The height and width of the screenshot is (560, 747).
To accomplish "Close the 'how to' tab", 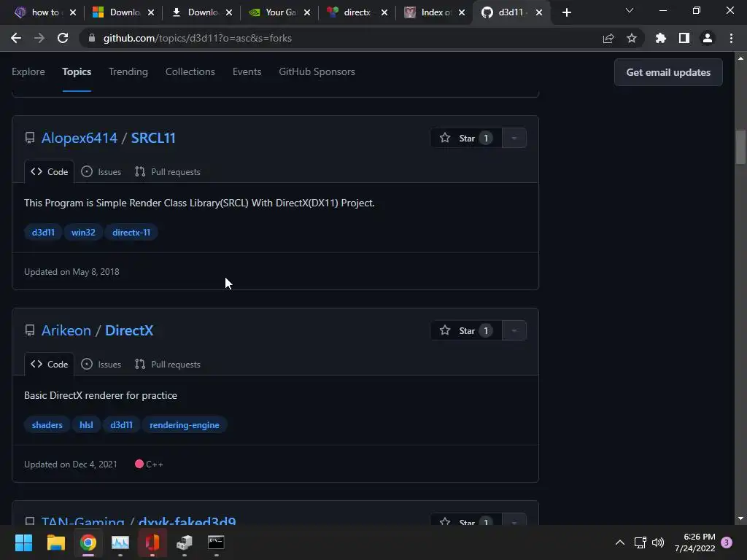I will click(x=73, y=13).
